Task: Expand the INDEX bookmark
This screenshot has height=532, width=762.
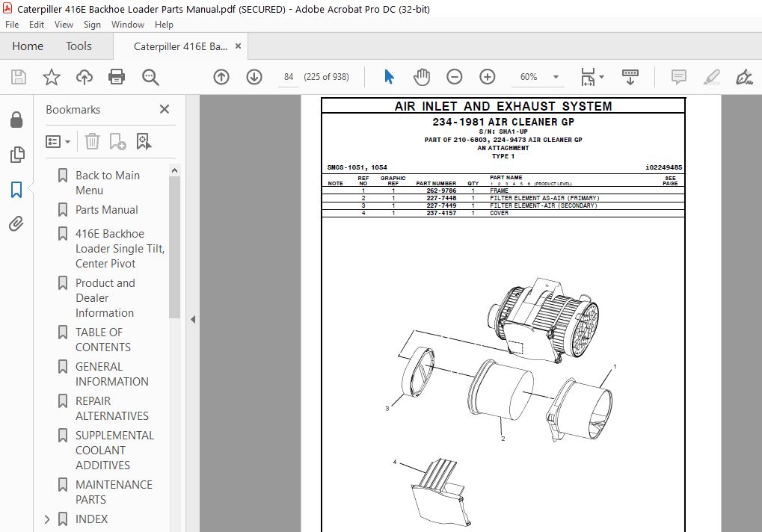Action: pyautogui.click(x=46, y=519)
